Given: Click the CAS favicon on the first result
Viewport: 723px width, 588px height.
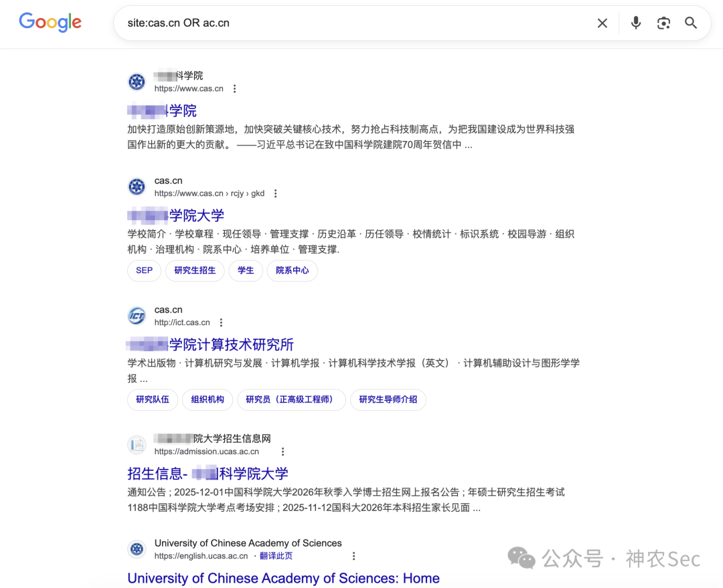Looking at the screenshot, I should click(x=137, y=81).
